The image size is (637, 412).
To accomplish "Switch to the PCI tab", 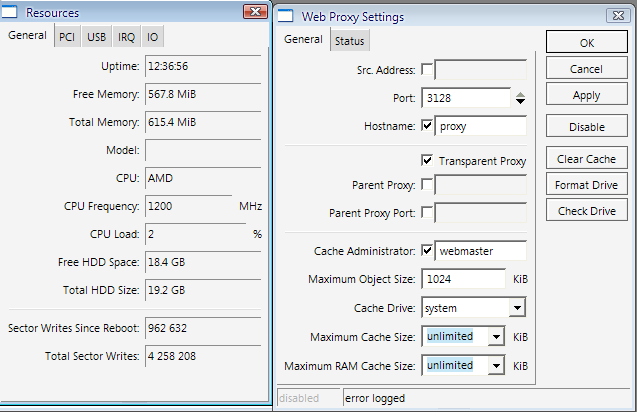I will click(66, 37).
